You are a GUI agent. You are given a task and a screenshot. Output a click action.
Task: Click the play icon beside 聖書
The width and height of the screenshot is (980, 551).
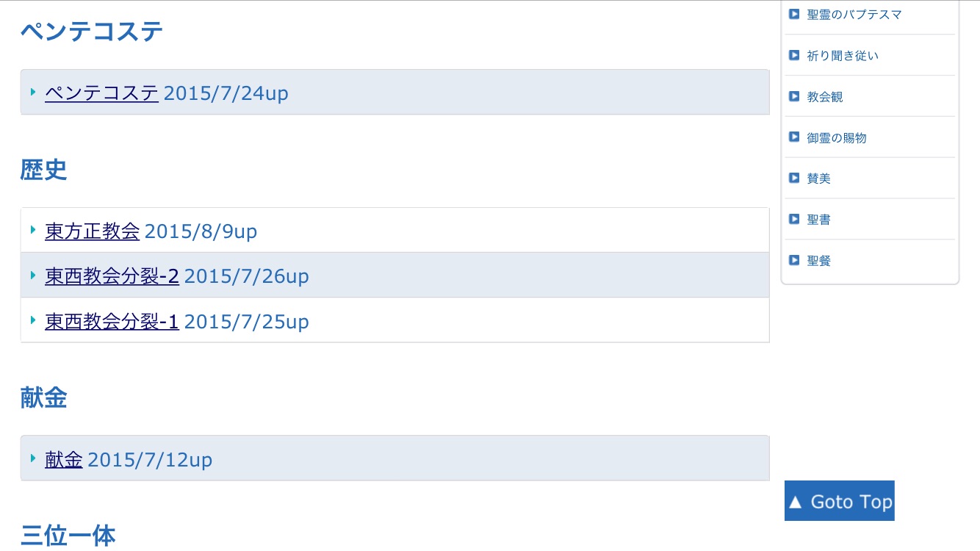[793, 219]
